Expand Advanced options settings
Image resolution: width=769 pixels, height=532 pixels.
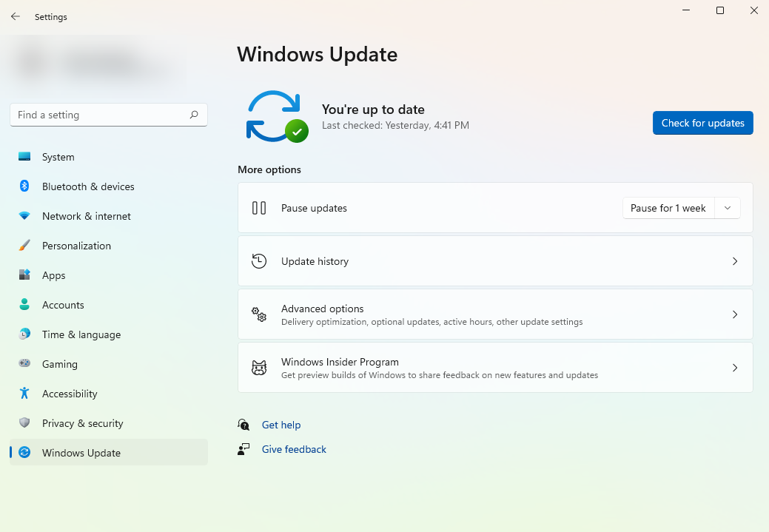click(494, 314)
